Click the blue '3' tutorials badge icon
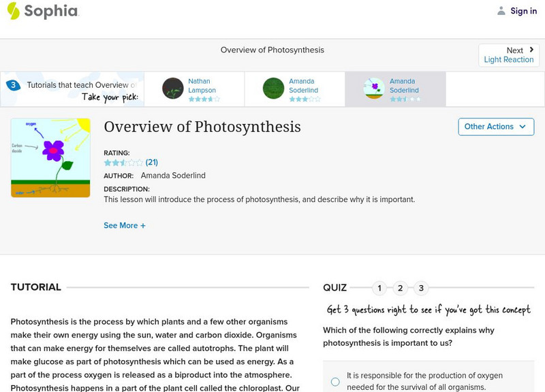The width and height of the screenshot is (545, 392). pyautogui.click(x=12, y=85)
